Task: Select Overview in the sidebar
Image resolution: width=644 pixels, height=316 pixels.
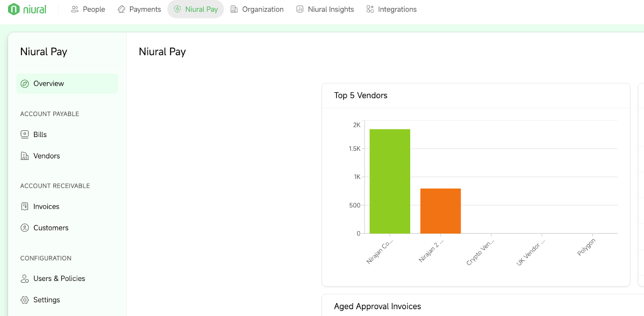Action: point(67,83)
